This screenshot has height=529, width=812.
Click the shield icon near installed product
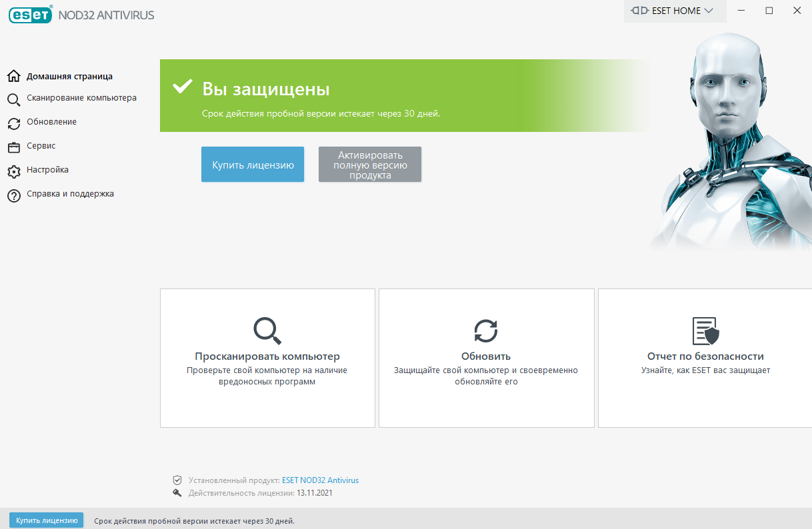click(x=177, y=480)
